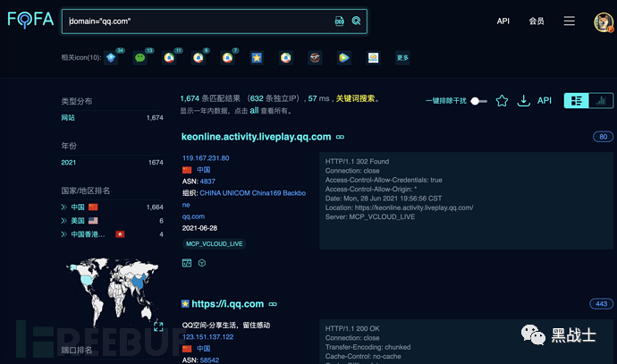Click the world map thumbnail
The height and width of the screenshot is (364, 617).
coord(112,292)
